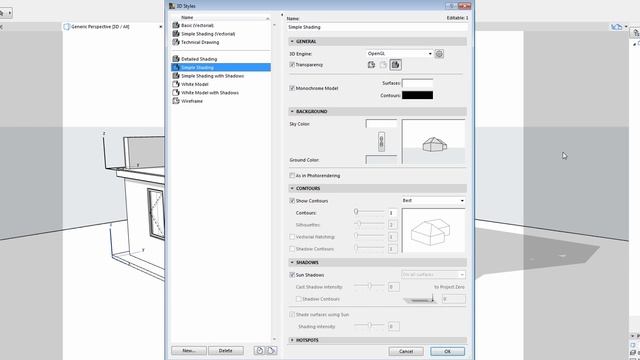Click the Delete button
This screenshot has width=640, height=360.
click(x=226, y=351)
